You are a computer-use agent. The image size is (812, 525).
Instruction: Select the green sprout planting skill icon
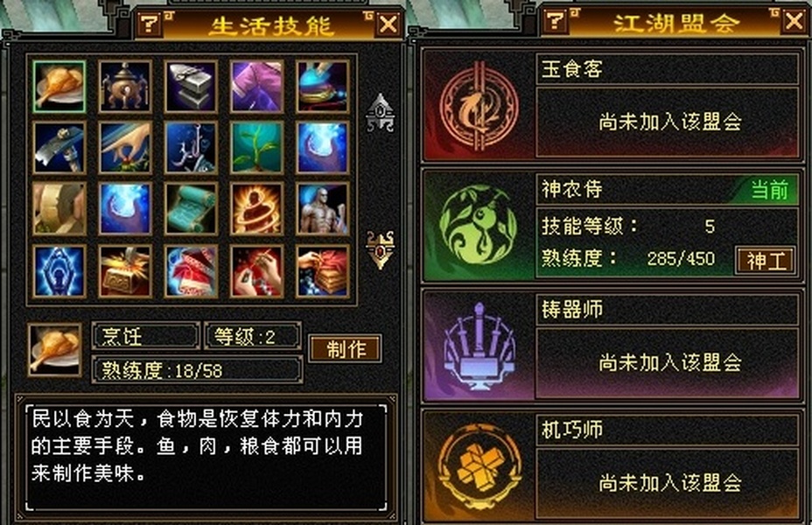[257, 148]
